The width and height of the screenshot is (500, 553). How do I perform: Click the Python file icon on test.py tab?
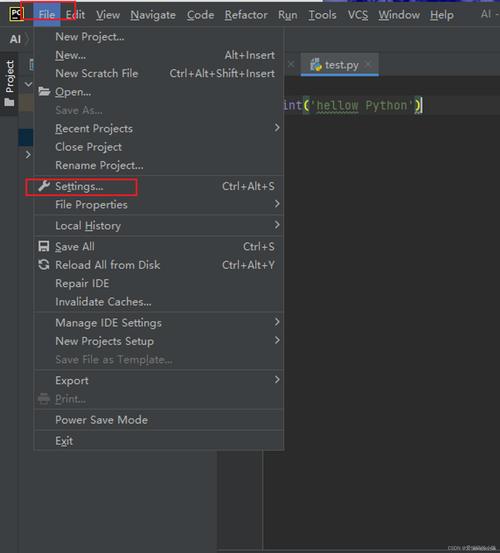[x=316, y=65]
